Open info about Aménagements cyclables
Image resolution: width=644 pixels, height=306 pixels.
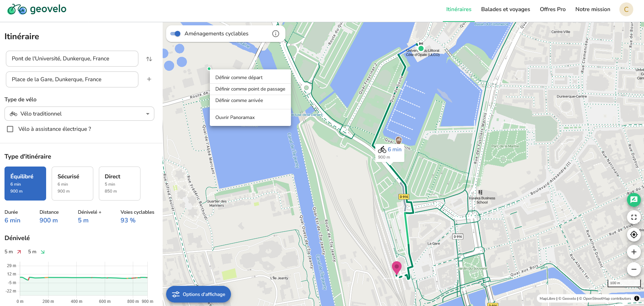click(276, 34)
